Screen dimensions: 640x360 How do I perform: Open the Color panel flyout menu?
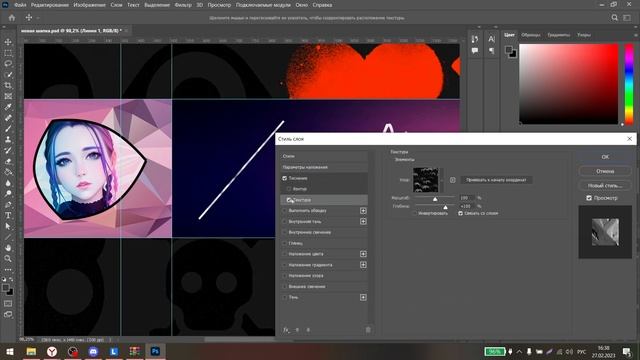point(636,35)
